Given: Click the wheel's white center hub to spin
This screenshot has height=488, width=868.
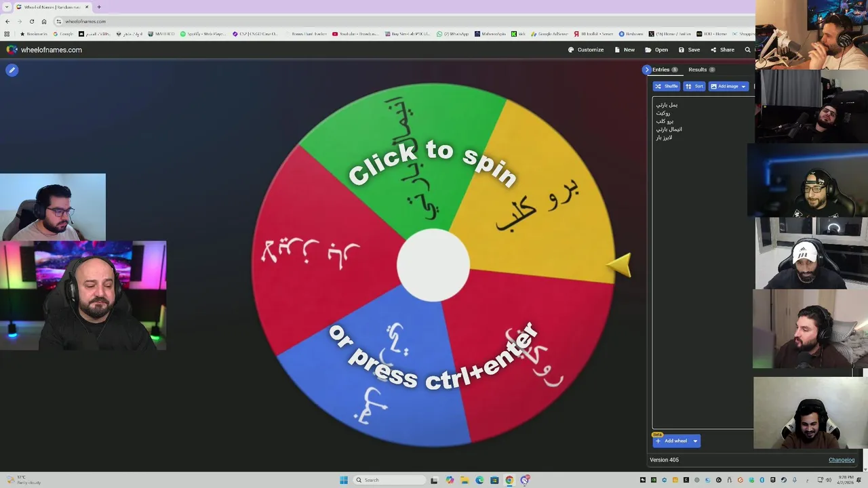Looking at the screenshot, I should tap(433, 265).
